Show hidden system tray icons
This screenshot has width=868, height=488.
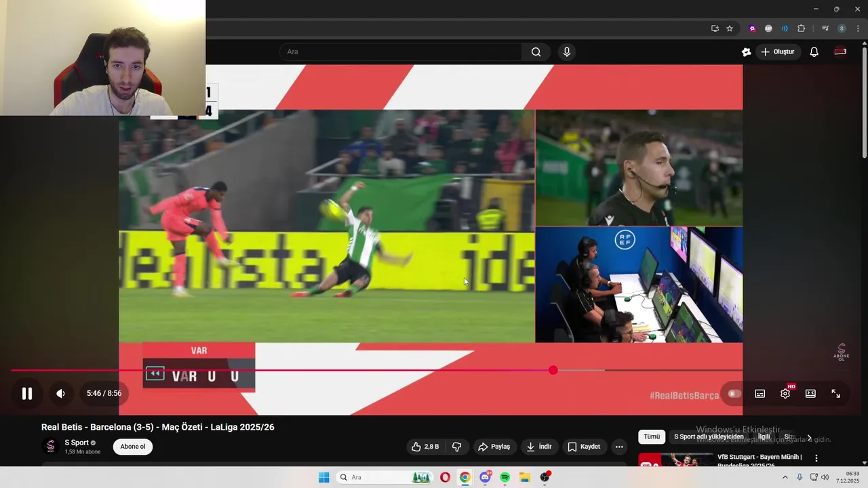coord(785,477)
